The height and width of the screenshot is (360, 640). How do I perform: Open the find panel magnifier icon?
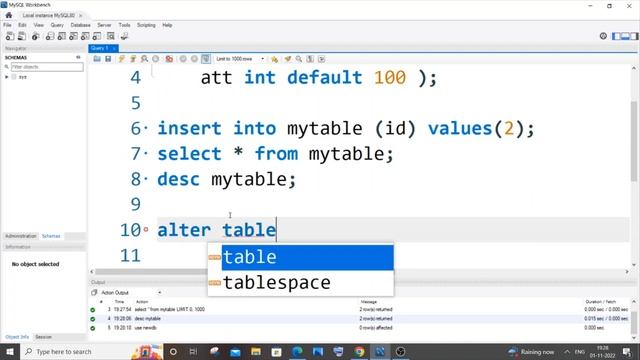point(299,59)
